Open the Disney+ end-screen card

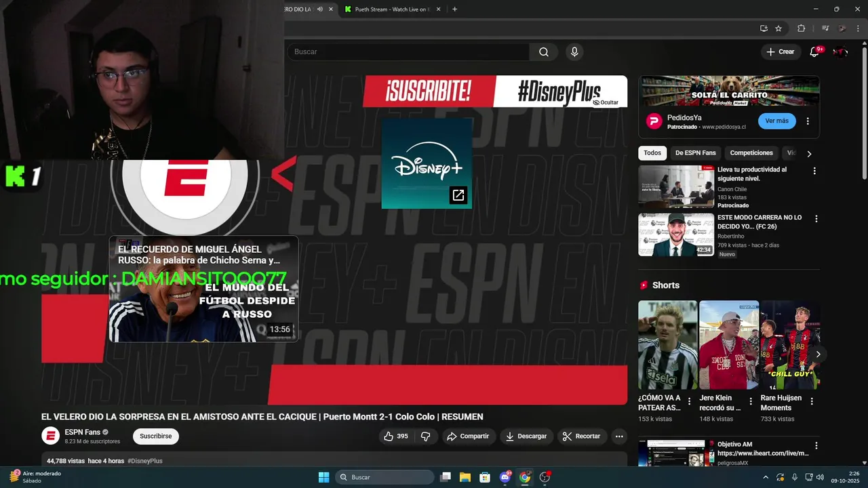pos(427,163)
